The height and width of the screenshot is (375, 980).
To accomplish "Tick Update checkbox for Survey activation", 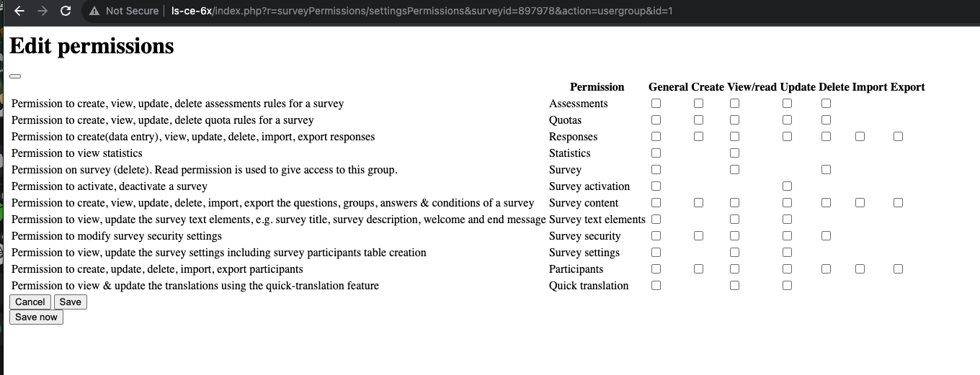I will (x=787, y=186).
